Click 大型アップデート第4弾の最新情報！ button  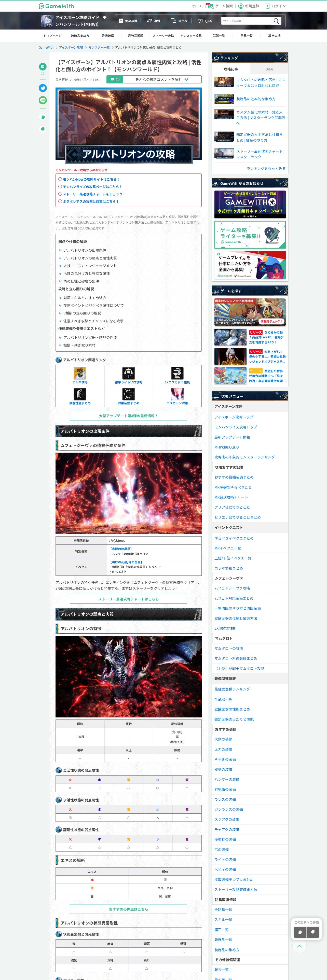[x=128, y=416]
